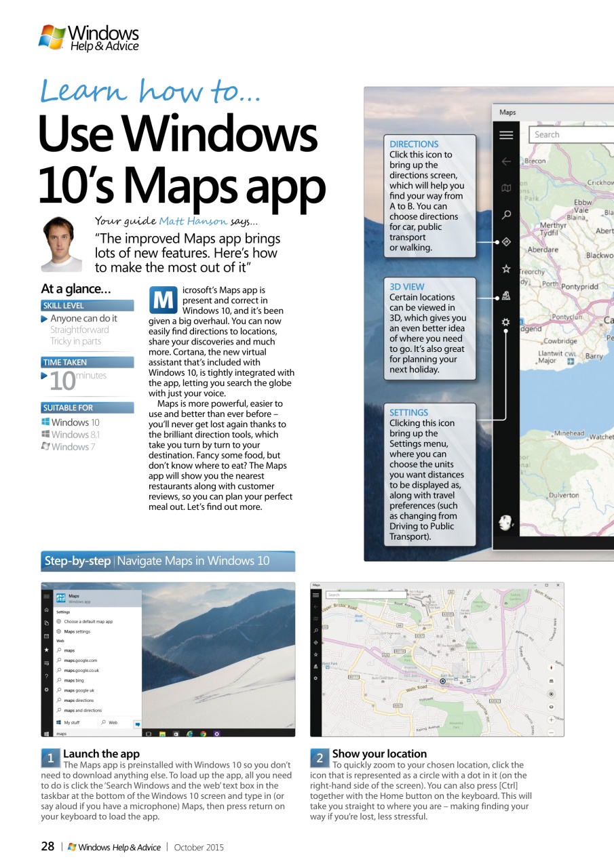Viewport: 614px width, 868px height.
Task: Open map views layers button on step 2 map
Action: [x=551, y=707]
